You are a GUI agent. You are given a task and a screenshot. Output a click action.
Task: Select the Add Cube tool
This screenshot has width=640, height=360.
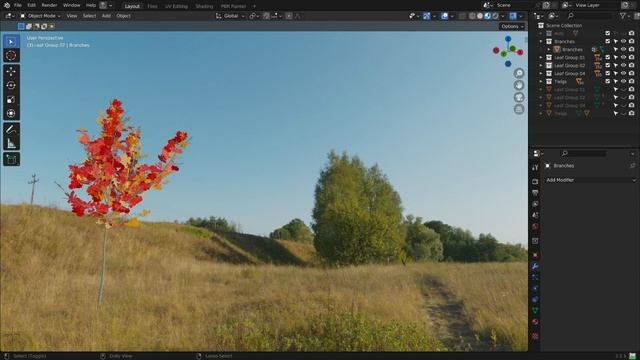click(11, 159)
